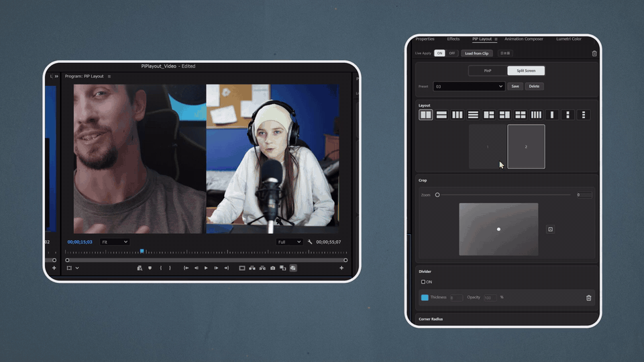This screenshot has width=644, height=362.
Task: Click the Crop Zoom value field
Action: pos(584,195)
